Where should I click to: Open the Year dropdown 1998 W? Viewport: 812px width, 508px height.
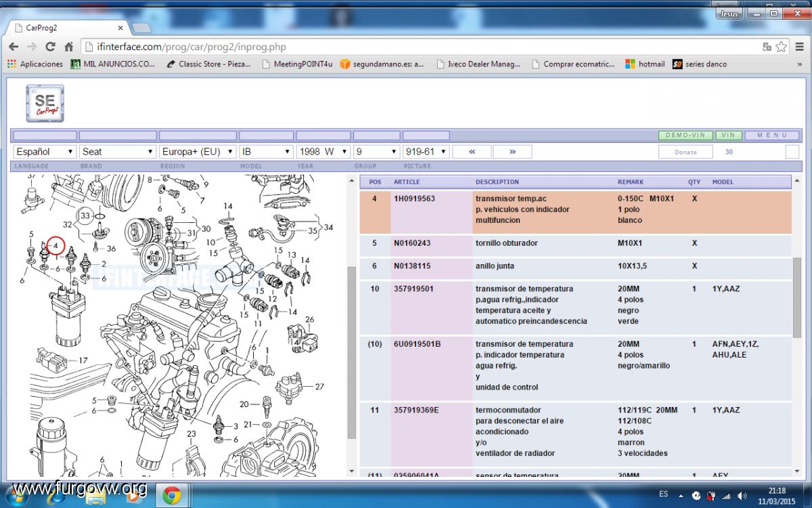click(323, 152)
